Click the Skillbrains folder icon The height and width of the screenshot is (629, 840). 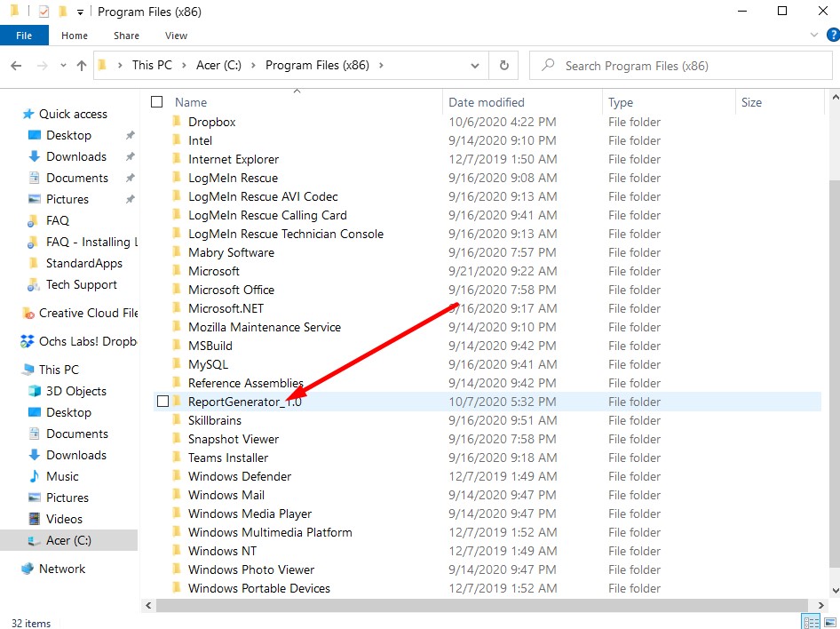point(176,420)
